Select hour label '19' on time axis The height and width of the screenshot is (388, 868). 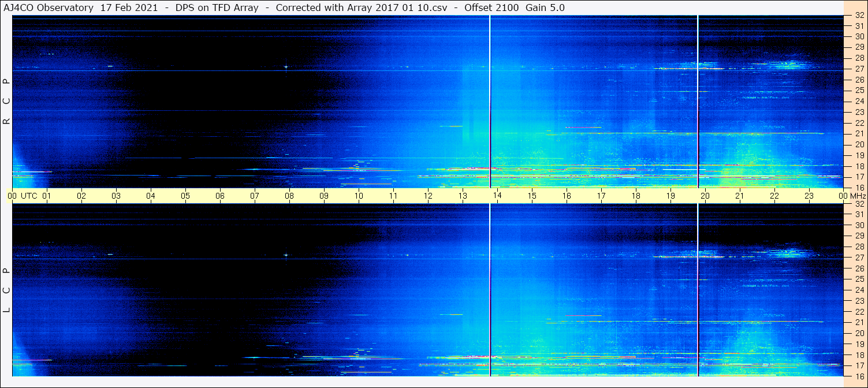pos(670,196)
